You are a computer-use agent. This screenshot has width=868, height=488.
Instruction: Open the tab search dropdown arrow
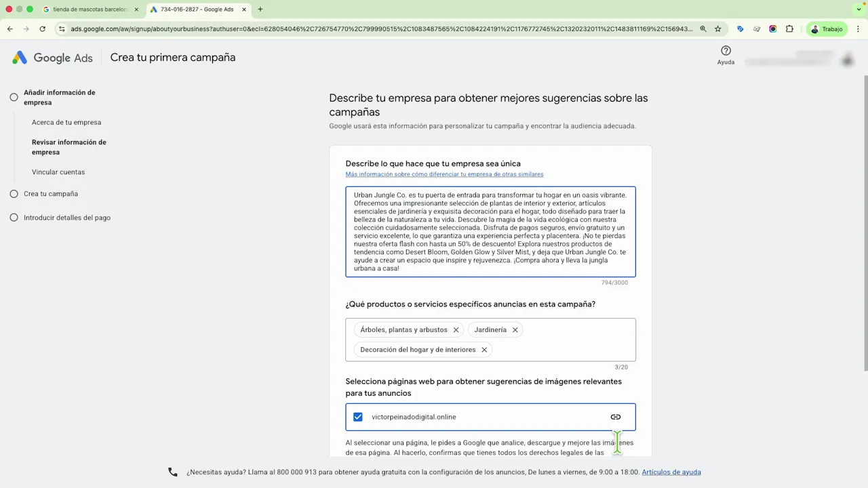click(x=859, y=9)
